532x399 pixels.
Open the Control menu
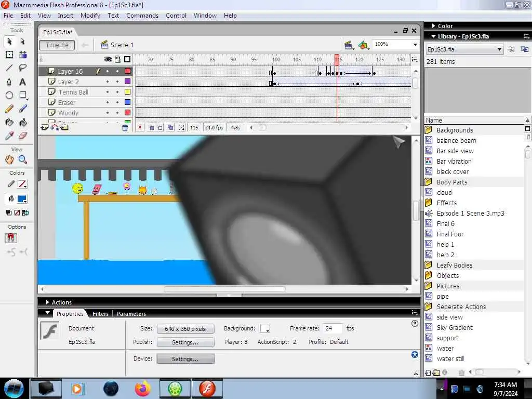click(176, 16)
